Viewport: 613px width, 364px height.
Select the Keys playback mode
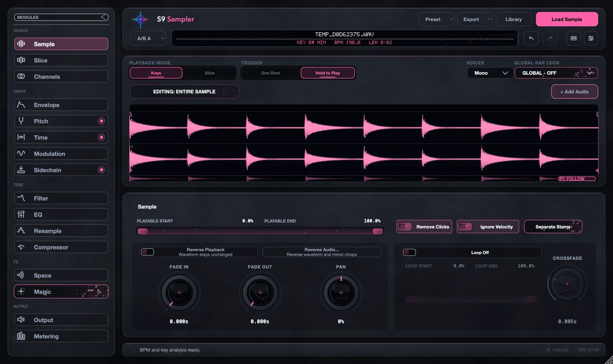[156, 73]
